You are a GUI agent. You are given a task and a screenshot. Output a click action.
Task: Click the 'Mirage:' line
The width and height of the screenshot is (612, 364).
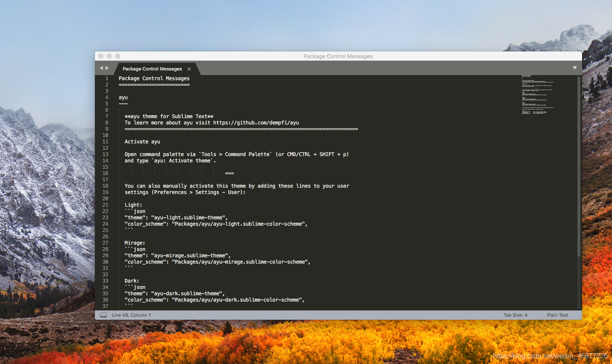coord(135,243)
